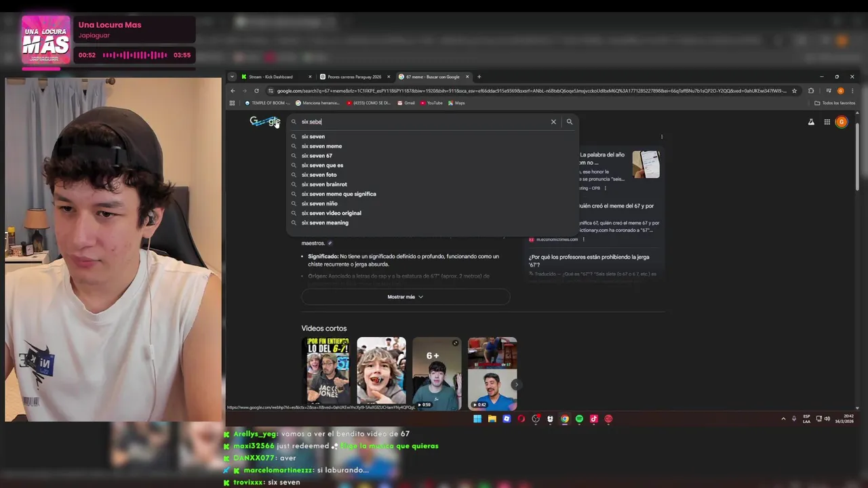Expand the Mostrar más section
Viewport: 868px width, 488px height.
(x=406, y=297)
